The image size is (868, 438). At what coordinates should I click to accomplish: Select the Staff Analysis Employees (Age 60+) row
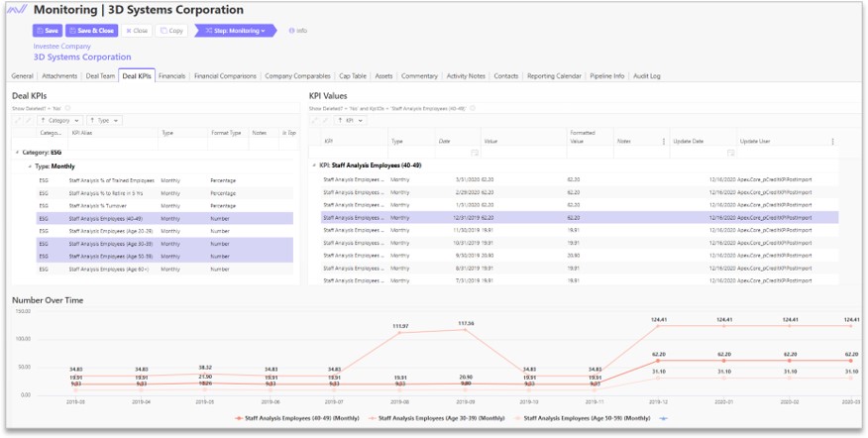(164, 270)
